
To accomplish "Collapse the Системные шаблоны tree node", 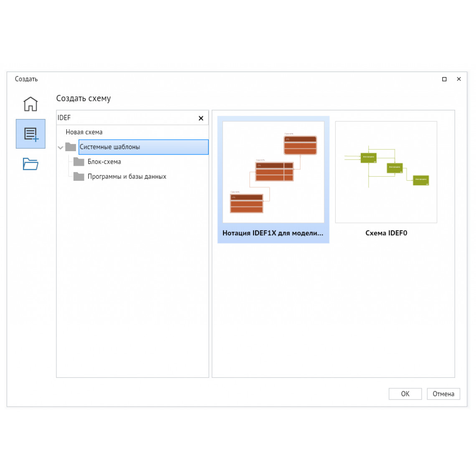I will click(61, 147).
